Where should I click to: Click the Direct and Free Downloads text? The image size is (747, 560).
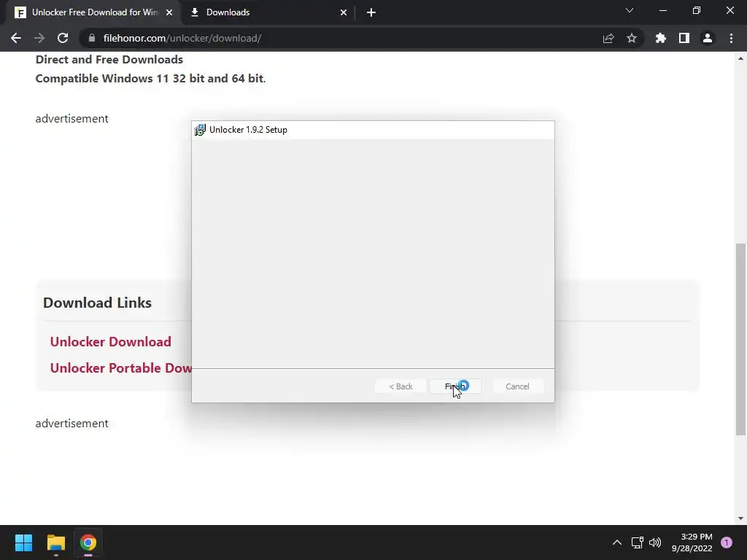click(x=109, y=60)
